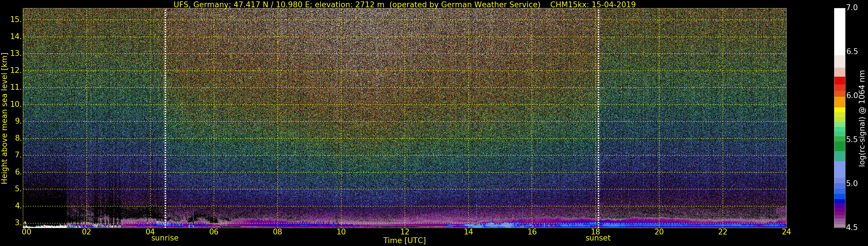The height and width of the screenshot is (246, 868).
Task: Click the height axis tick '4.'
Action: pyautogui.click(x=18, y=206)
